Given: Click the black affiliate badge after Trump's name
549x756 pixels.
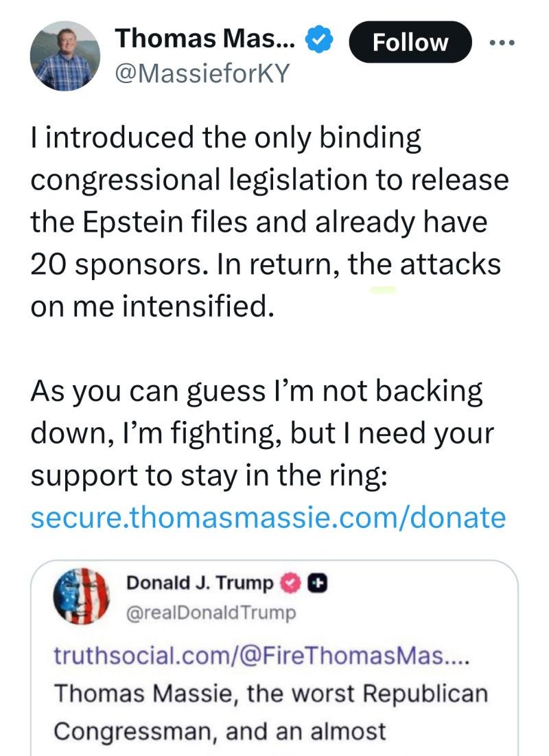Looking at the screenshot, I should click(x=318, y=584).
